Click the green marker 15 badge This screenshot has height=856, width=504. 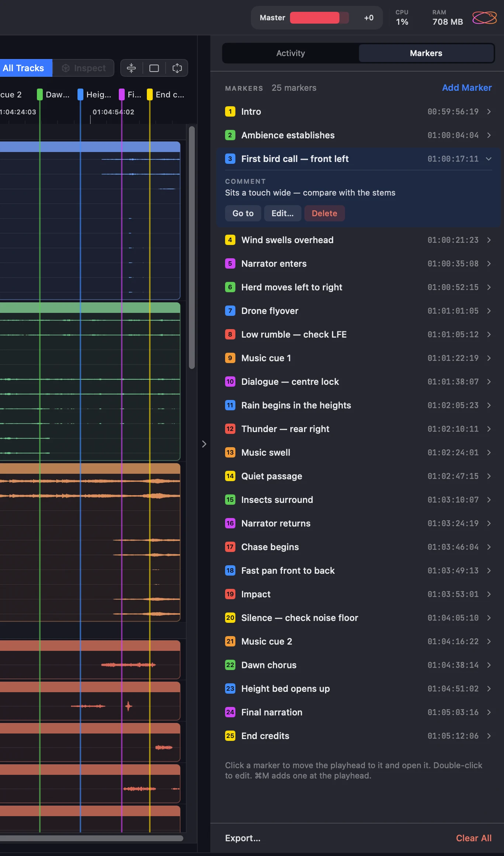click(230, 500)
